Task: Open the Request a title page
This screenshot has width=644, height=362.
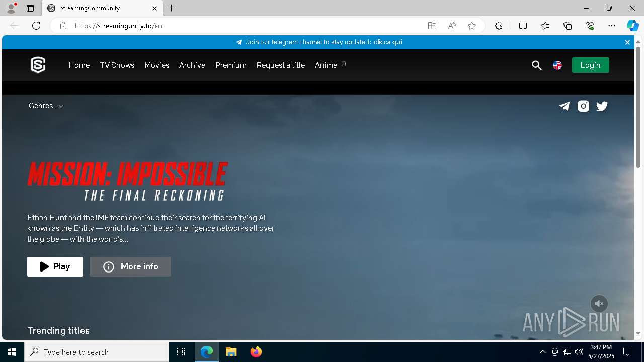Action: [281, 65]
